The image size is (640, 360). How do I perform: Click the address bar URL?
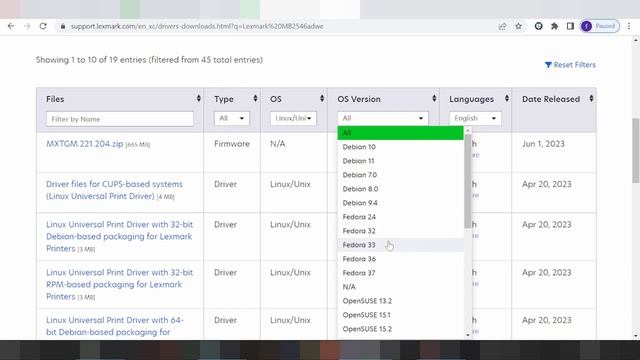point(197,26)
